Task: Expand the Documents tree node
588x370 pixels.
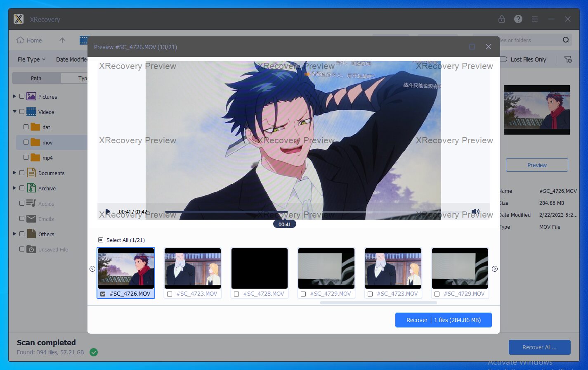Action: click(14, 173)
